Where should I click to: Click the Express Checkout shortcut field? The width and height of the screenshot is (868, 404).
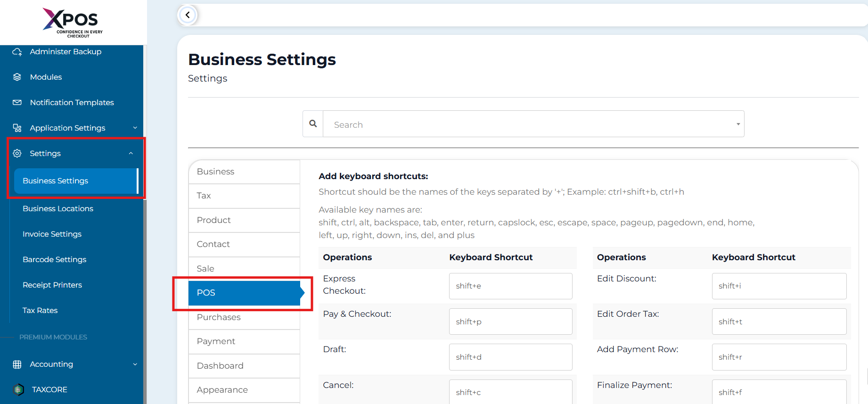coord(510,286)
